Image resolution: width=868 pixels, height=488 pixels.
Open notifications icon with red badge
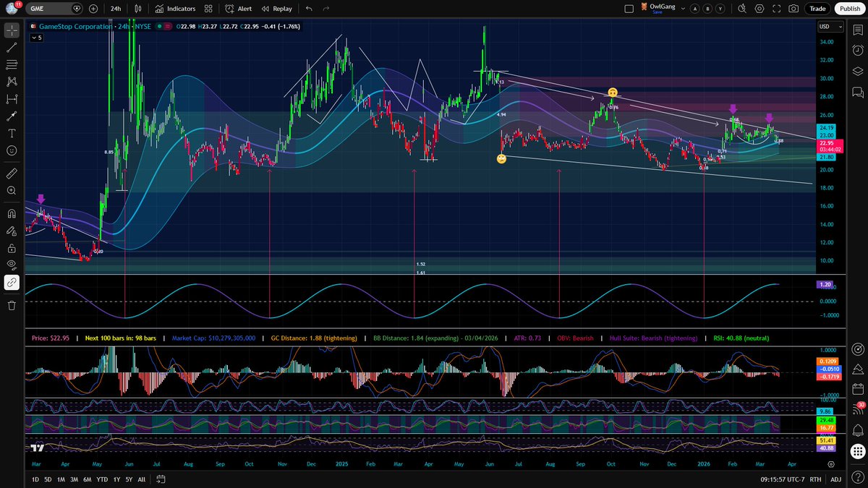tap(858, 409)
